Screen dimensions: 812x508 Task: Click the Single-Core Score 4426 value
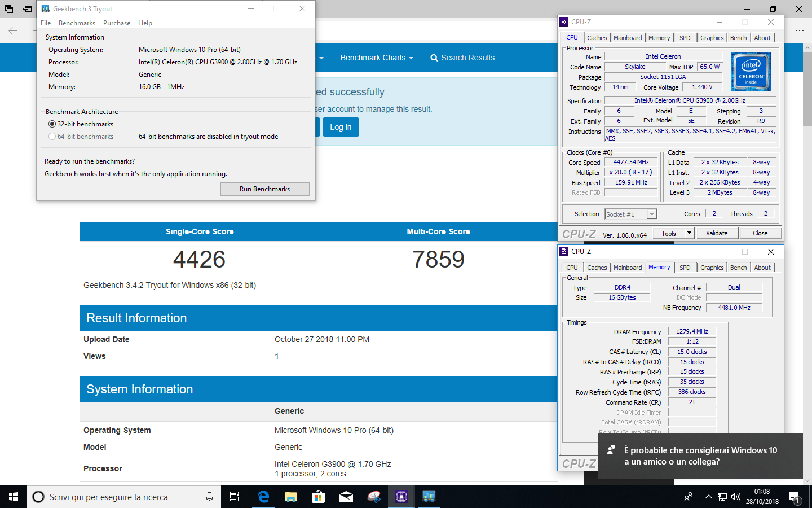(x=199, y=259)
